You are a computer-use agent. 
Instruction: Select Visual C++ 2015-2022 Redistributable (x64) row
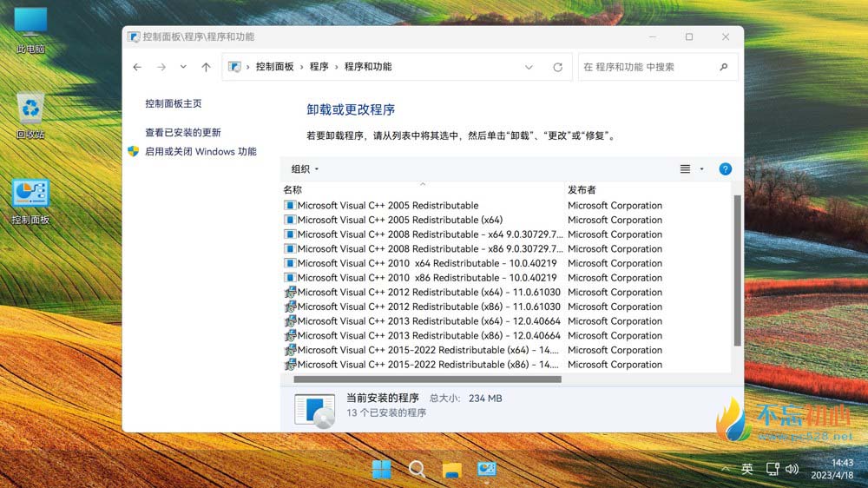coord(507,350)
